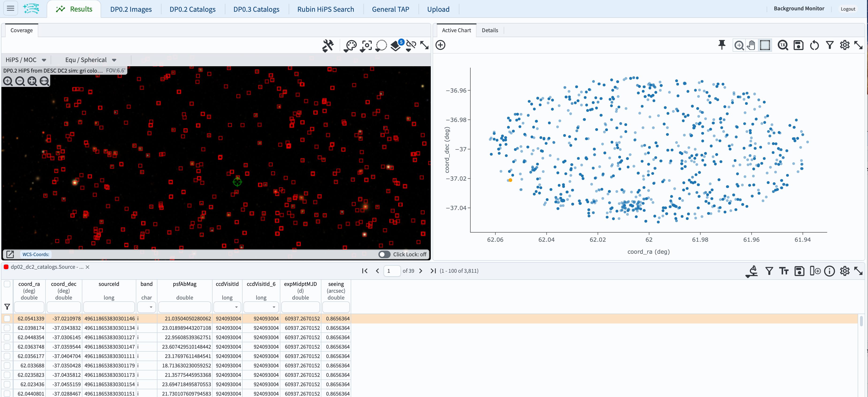This screenshot has width=868, height=397.
Task: Switch to the DP0.2 Catalogs tab
Action: pos(192,9)
